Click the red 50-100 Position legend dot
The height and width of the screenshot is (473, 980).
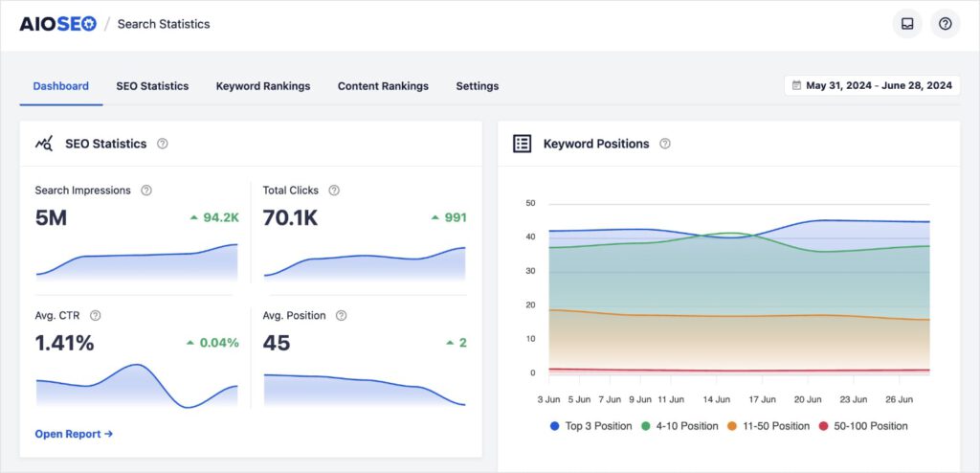[x=823, y=426]
